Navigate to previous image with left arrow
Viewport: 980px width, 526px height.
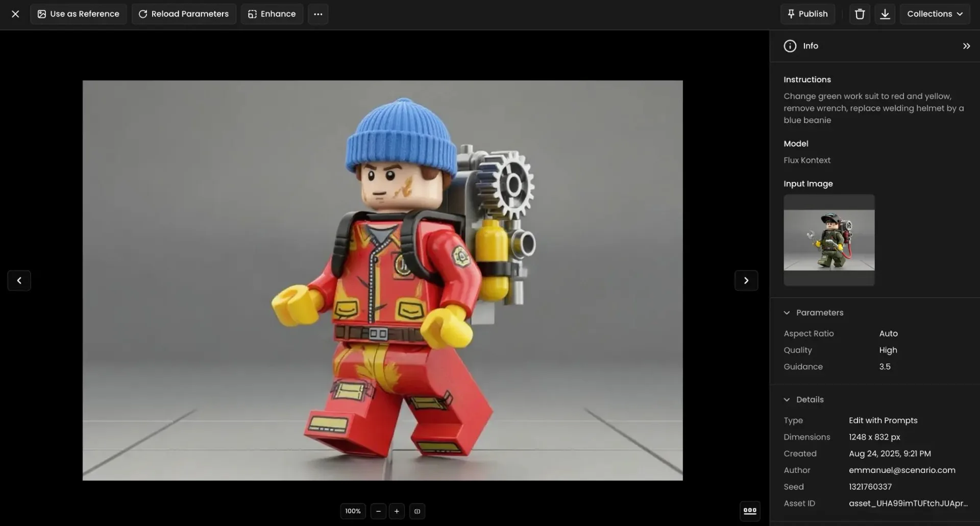click(x=19, y=280)
